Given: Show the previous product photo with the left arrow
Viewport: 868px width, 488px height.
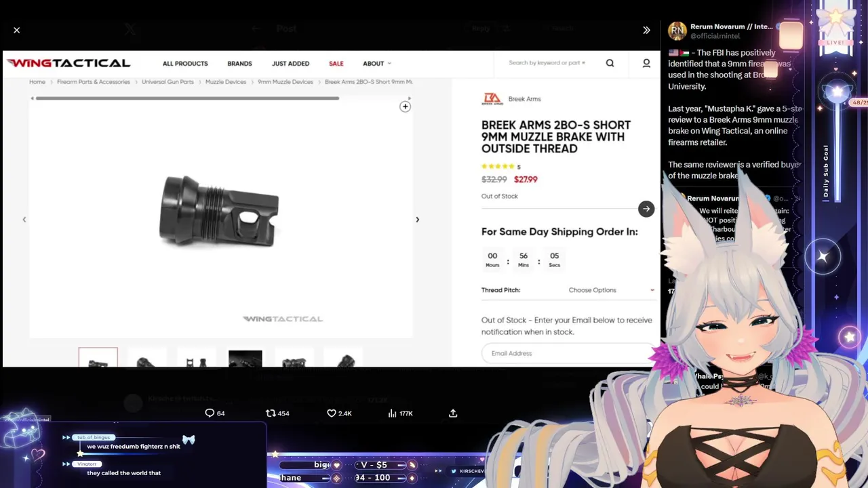Looking at the screenshot, I should pos(24,220).
